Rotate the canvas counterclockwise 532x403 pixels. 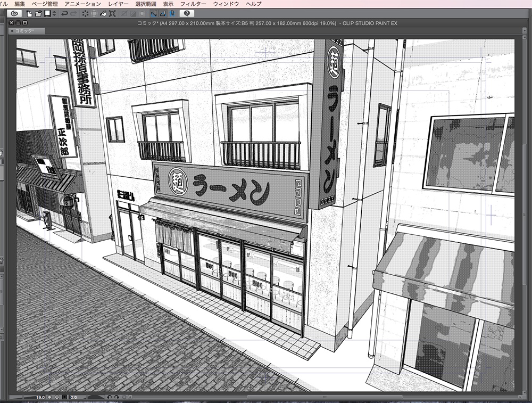[x=110, y=397]
